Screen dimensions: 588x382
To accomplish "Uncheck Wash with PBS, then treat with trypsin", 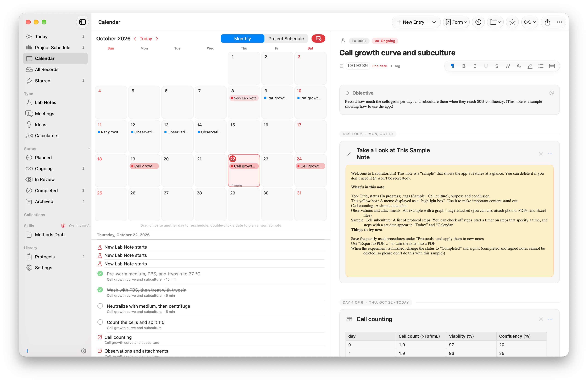I will (100, 290).
